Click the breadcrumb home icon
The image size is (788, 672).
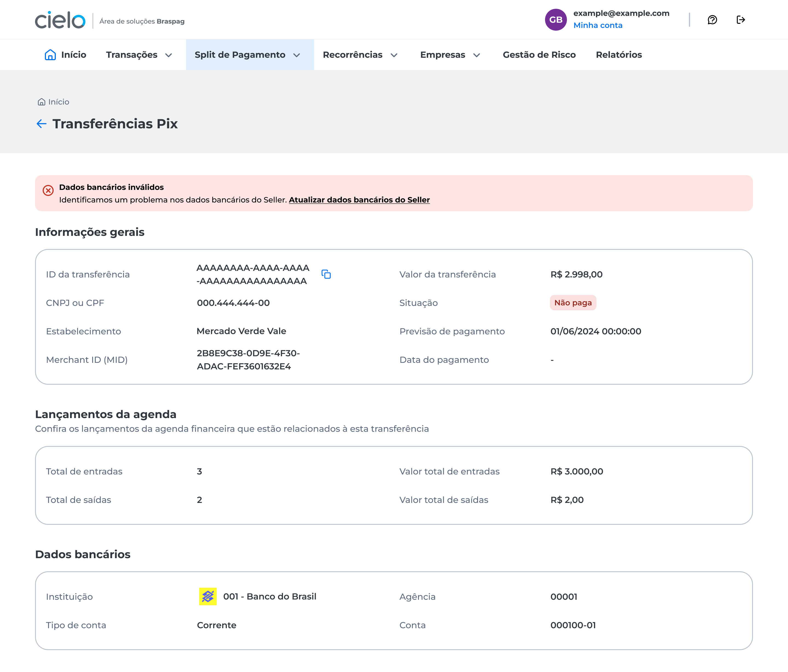click(x=42, y=102)
